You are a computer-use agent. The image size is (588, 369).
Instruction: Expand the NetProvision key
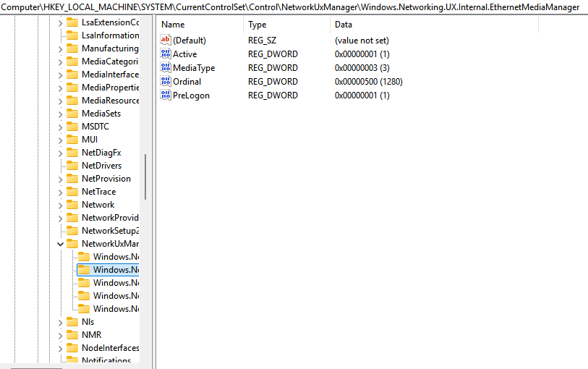tap(60, 179)
